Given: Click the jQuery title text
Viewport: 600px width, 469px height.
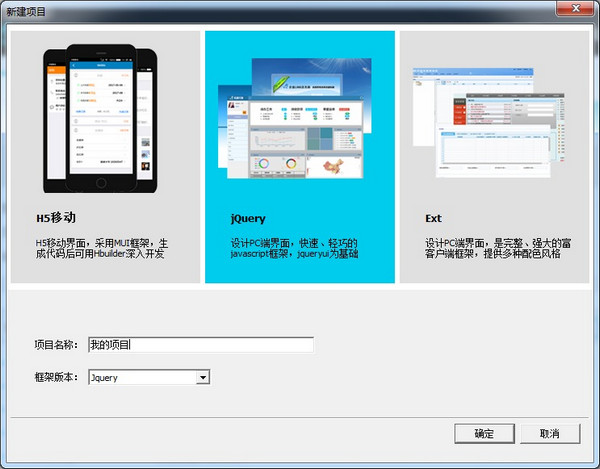Looking at the screenshot, I should click(x=248, y=218).
